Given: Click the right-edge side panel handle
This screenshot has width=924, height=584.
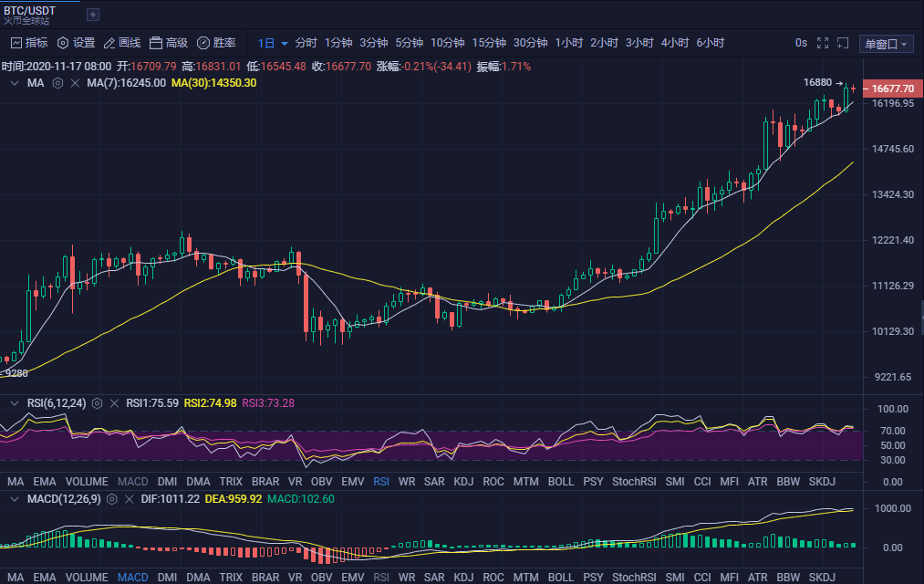Looking at the screenshot, I should (921, 317).
